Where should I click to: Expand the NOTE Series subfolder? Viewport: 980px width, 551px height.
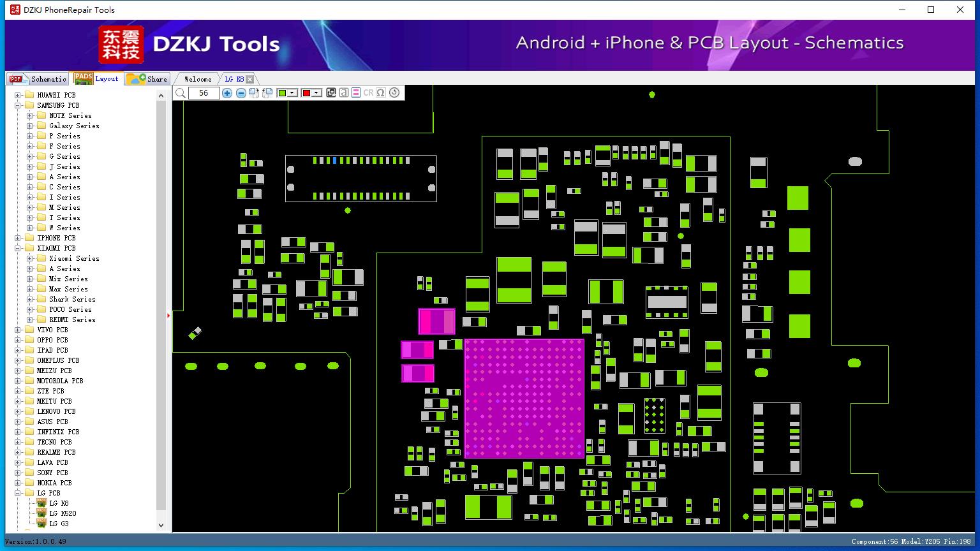tap(29, 115)
